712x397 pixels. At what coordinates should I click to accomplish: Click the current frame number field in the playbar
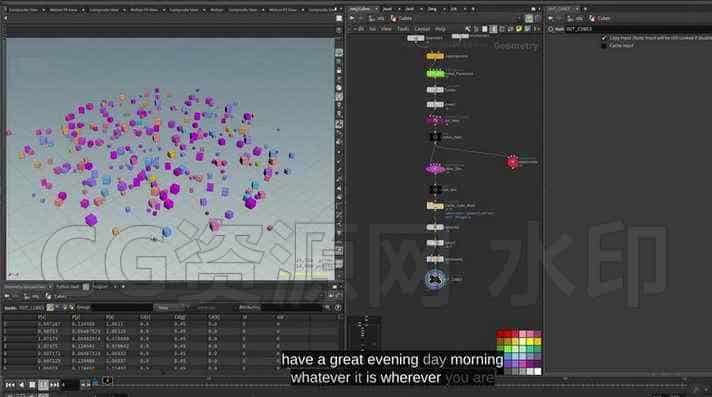(70, 385)
